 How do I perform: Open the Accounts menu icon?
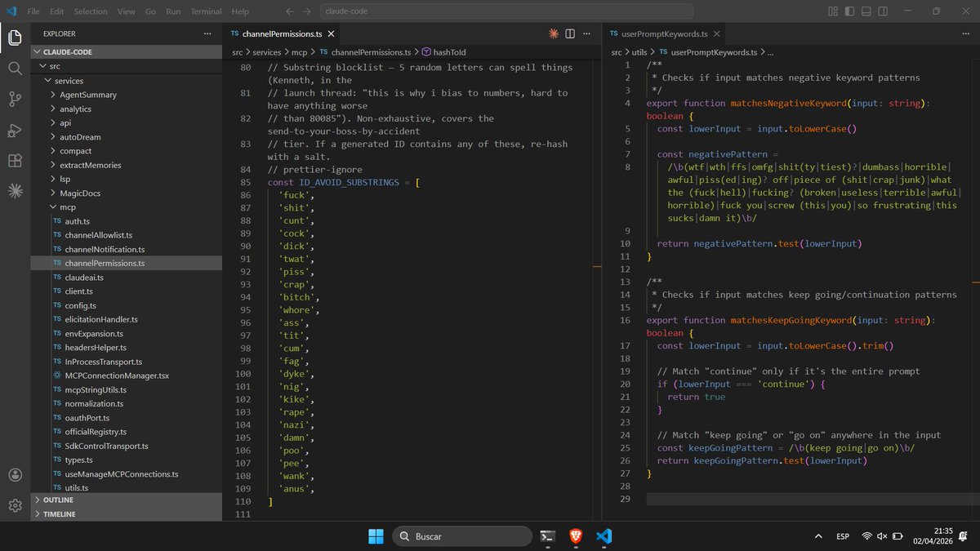coord(15,475)
